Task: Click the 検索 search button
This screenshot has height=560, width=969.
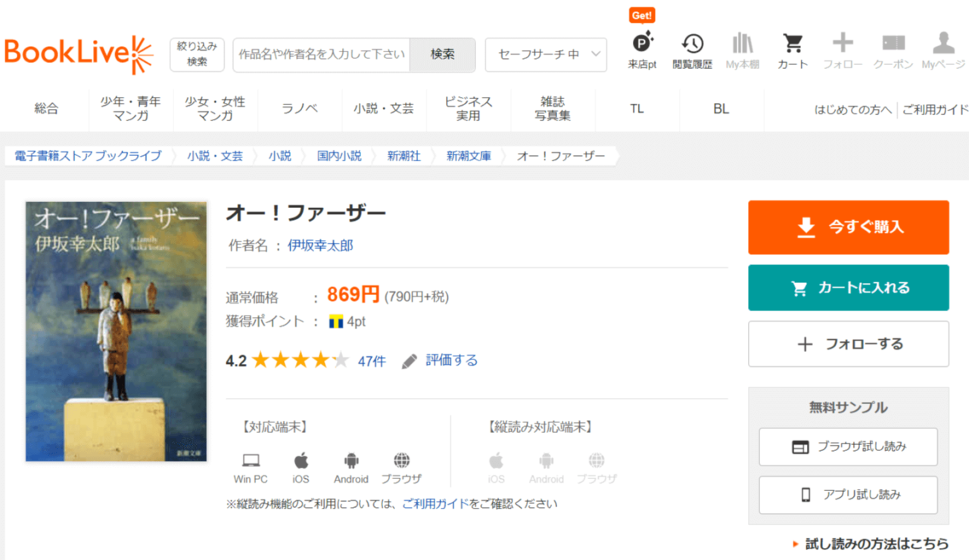Action: point(443,54)
